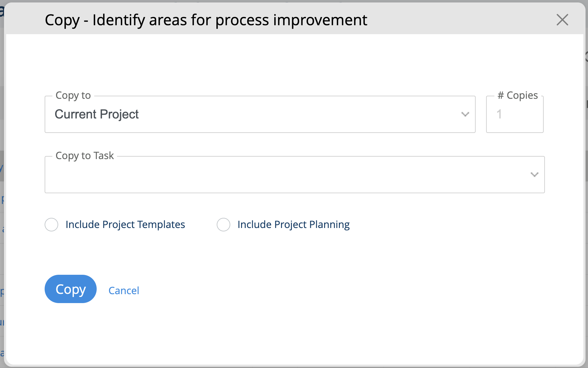The height and width of the screenshot is (368, 588).
Task: Click the blank space right of Cancel
Action: (308, 289)
